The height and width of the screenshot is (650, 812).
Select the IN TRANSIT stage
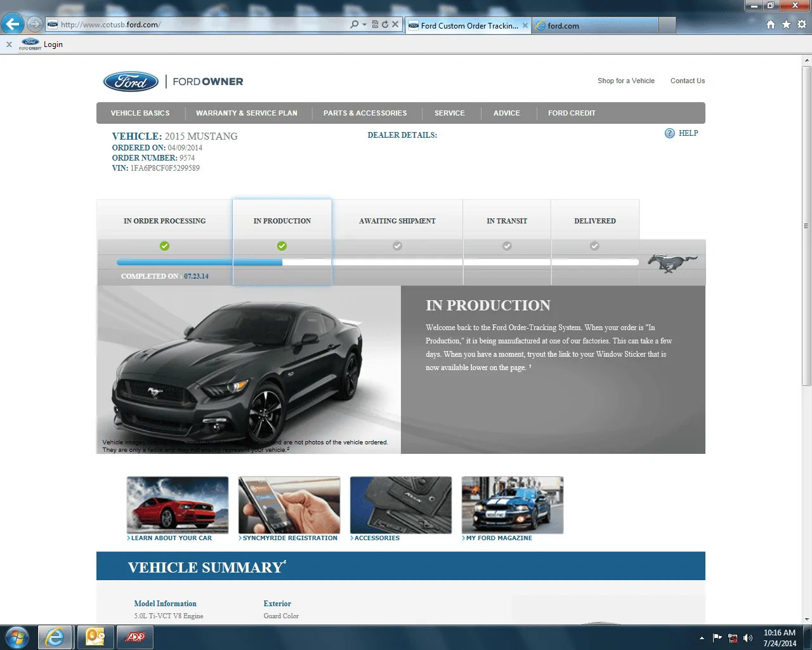tap(507, 221)
